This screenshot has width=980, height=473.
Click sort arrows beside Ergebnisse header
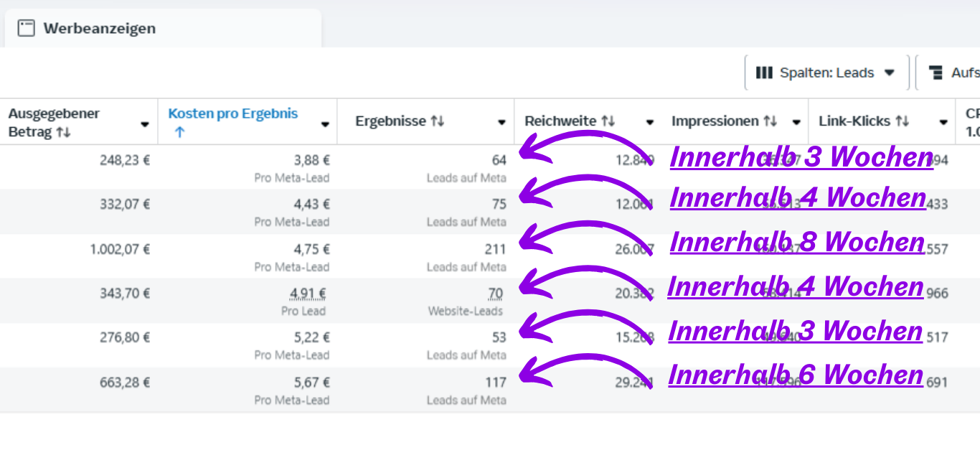tap(438, 121)
